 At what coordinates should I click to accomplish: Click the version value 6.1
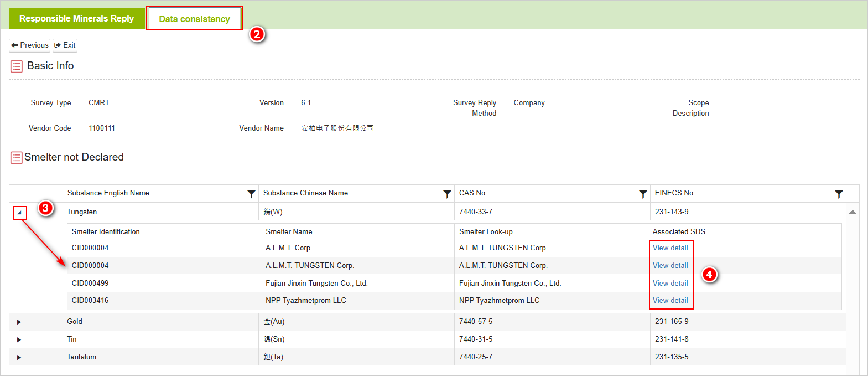point(306,103)
